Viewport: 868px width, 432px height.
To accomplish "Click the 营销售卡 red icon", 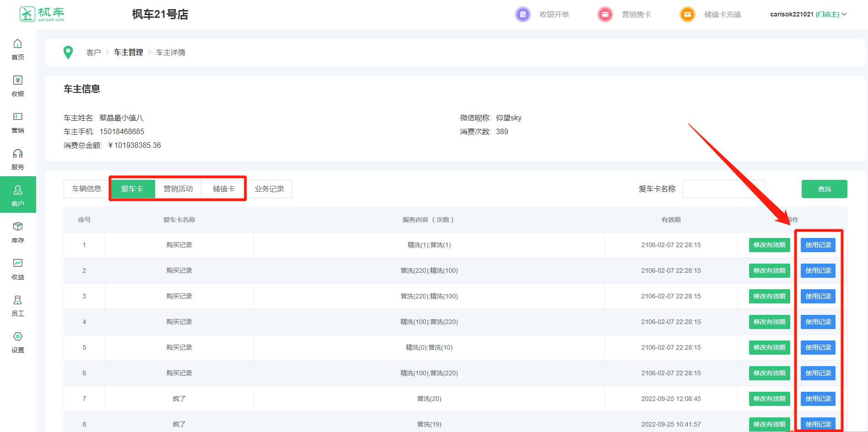I will (605, 15).
